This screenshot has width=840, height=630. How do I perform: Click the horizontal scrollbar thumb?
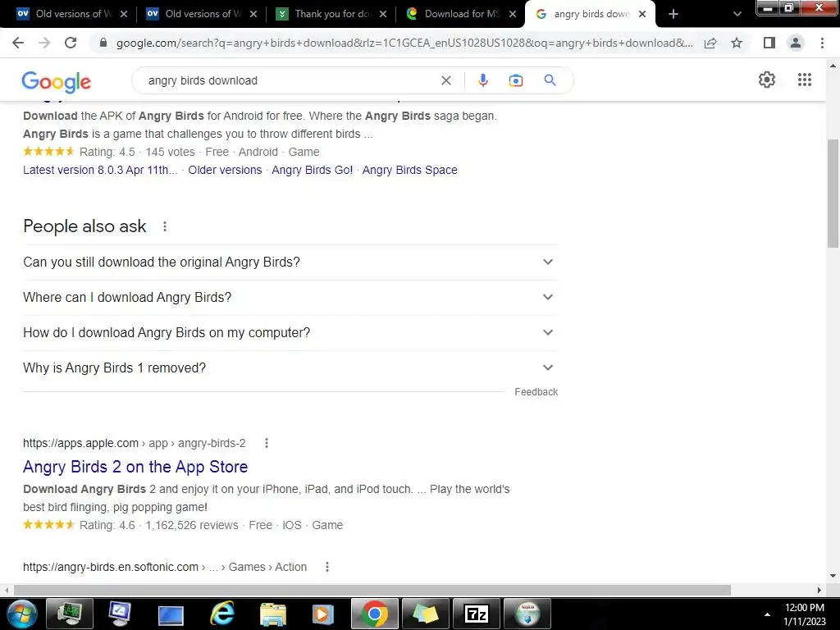point(372,590)
